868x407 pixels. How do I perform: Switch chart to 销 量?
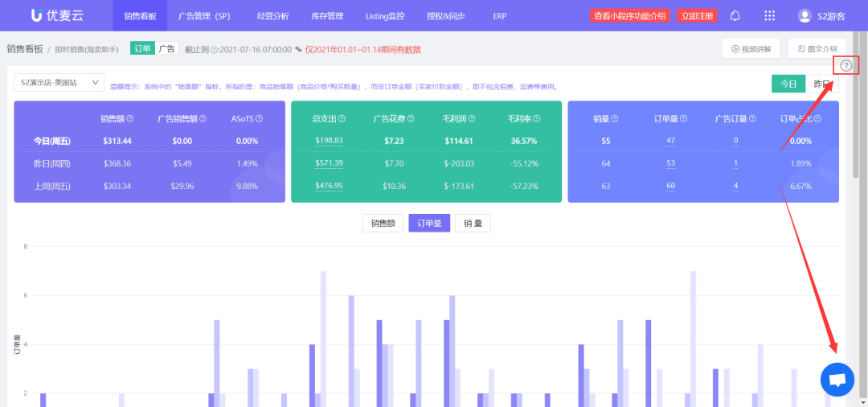click(x=473, y=224)
